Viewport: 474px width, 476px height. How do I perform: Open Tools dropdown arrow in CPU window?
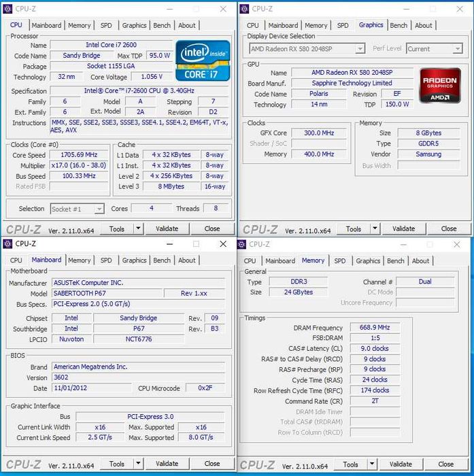coord(138,228)
